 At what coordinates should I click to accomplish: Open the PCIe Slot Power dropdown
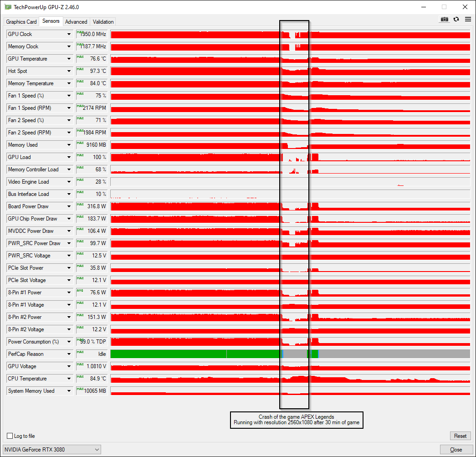69,268
